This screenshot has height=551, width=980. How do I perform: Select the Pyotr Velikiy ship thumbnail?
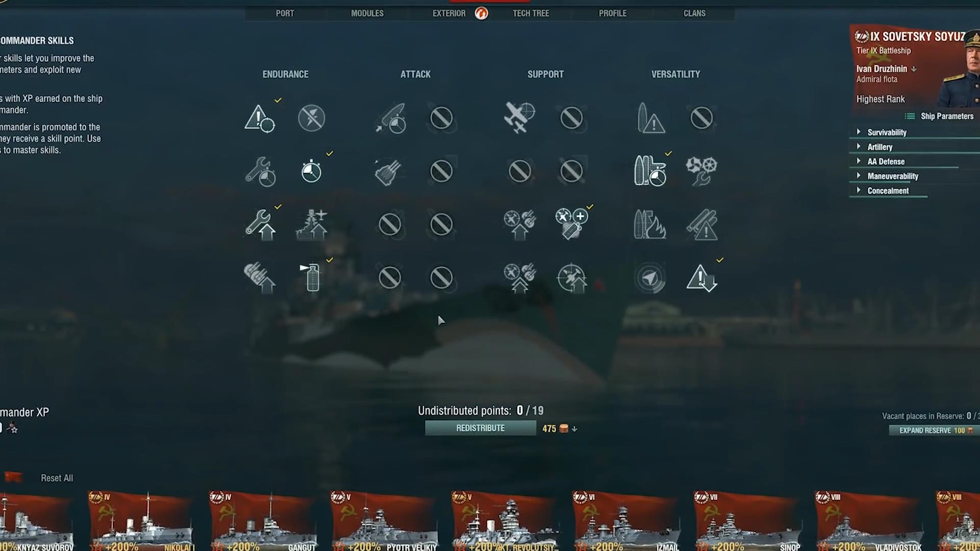[383, 520]
